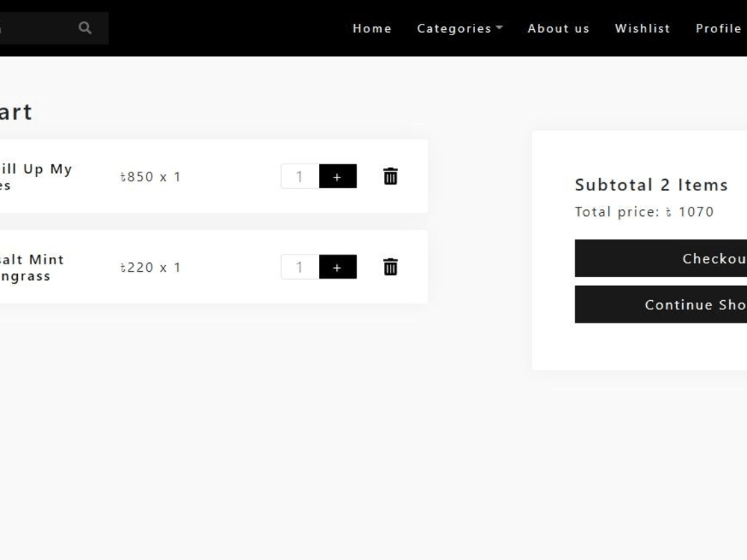Click the quantity input for the first cart item
This screenshot has height=560, width=747.
pyautogui.click(x=299, y=176)
